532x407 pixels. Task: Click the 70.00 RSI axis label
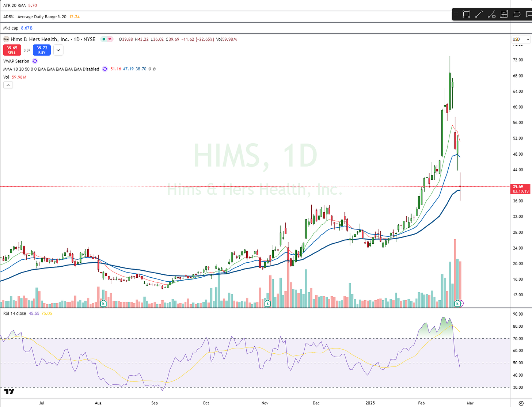pyautogui.click(x=518, y=339)
